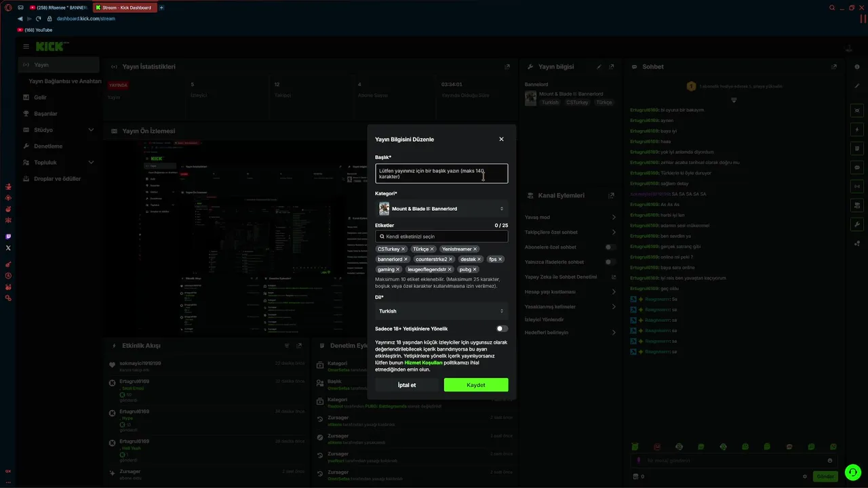Remove the pubg tag
Screen dimensions: 868x488
point(475,270)
